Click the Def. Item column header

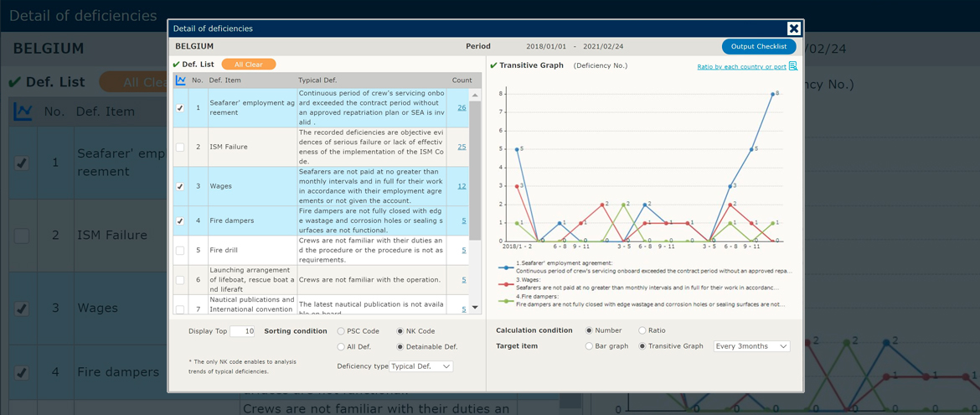pos(225,80)
